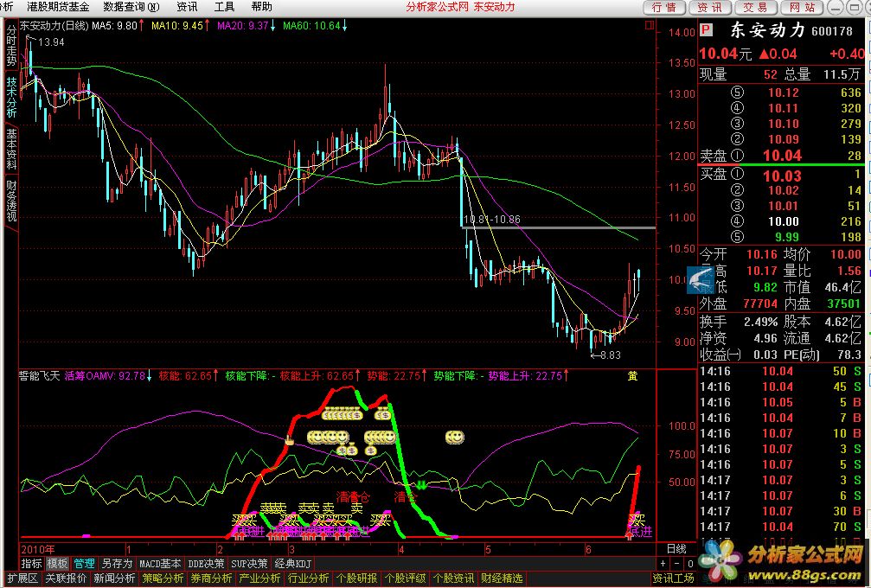
Task: Click the 行情 button at top right
Action: 664,7
